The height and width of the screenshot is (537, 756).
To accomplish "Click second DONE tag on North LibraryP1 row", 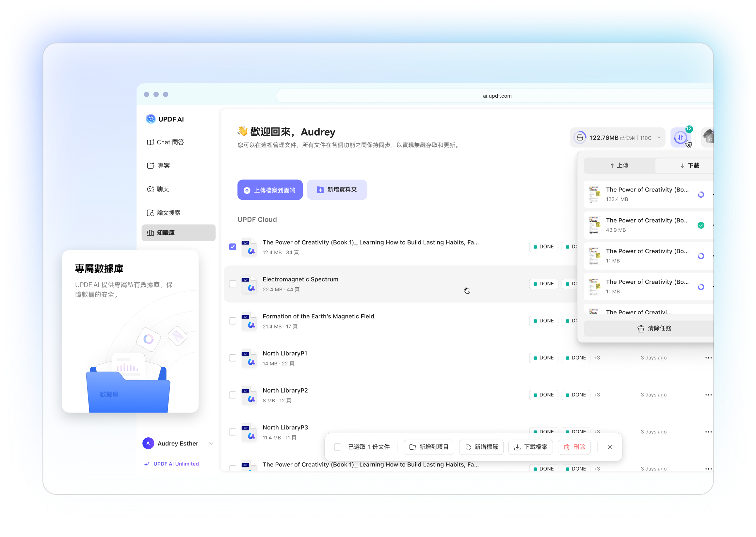I will pos(576,358).
